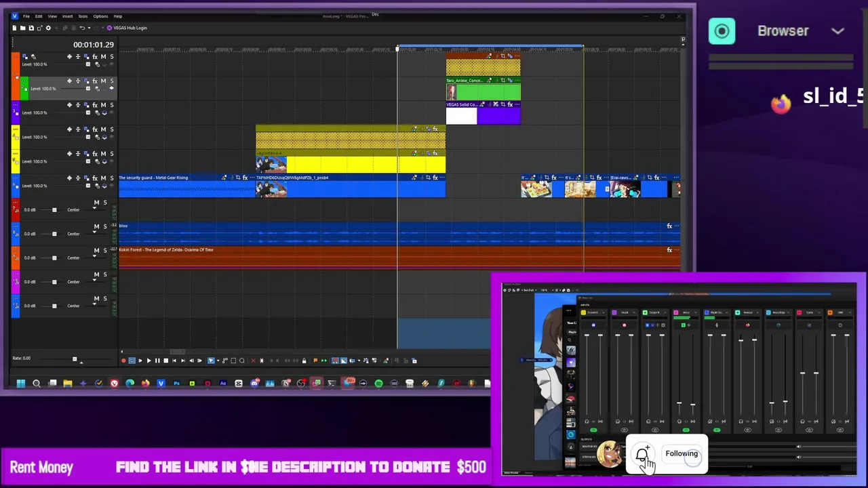Go to End of project button
This screenshot has height=488, width=868.
coord(183,361)
